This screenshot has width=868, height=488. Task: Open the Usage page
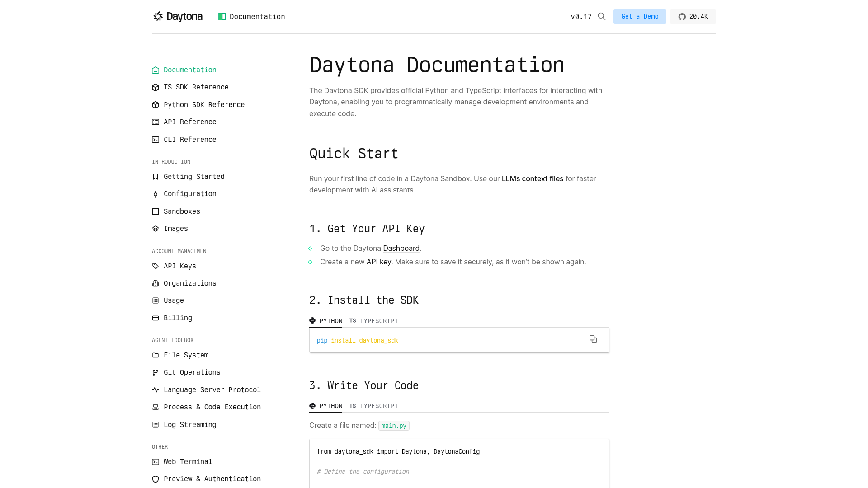174,300
